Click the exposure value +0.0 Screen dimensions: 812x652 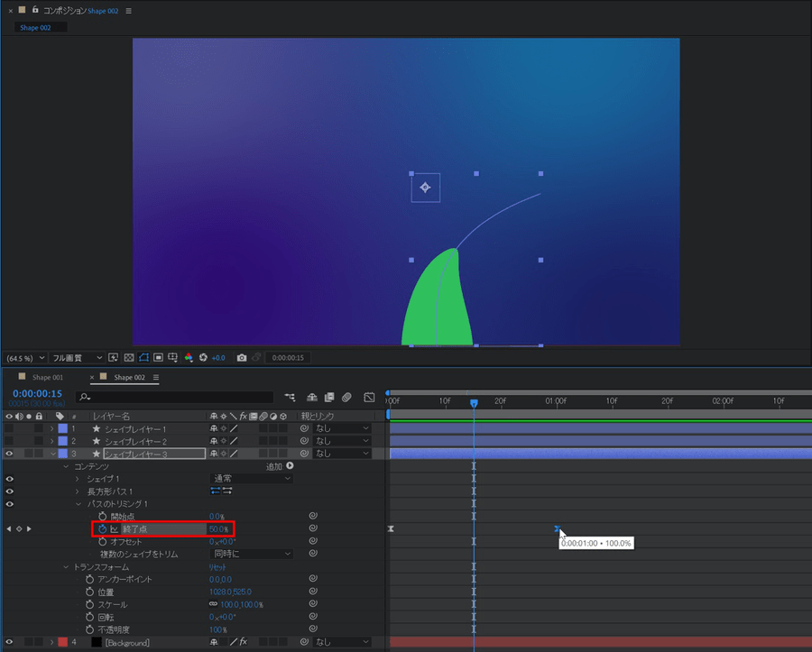[x=218, y=358]
